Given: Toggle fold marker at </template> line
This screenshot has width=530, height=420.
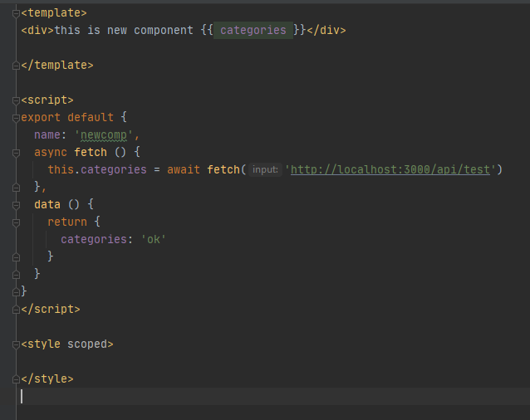Looking at the screenshot, I should 16,66.
